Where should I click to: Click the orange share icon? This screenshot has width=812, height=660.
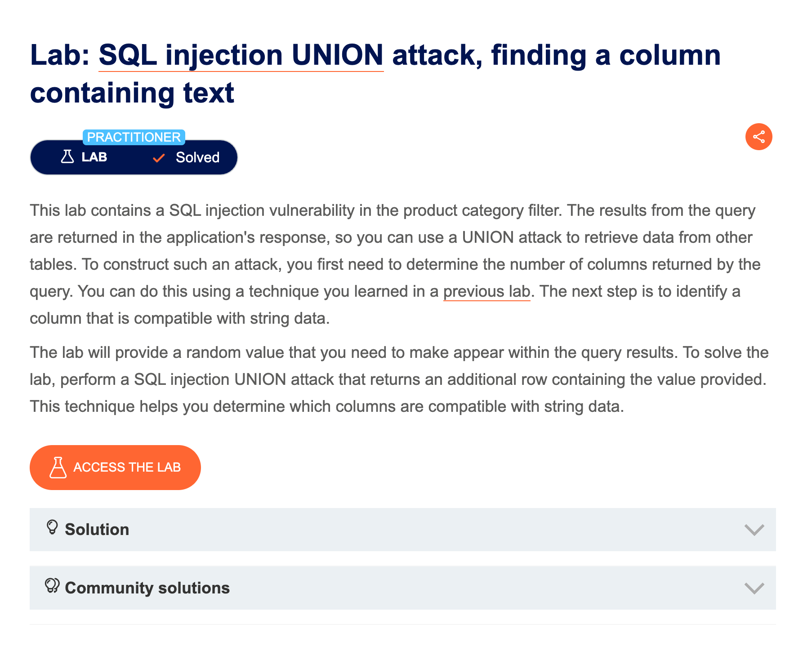coord(758,137)
